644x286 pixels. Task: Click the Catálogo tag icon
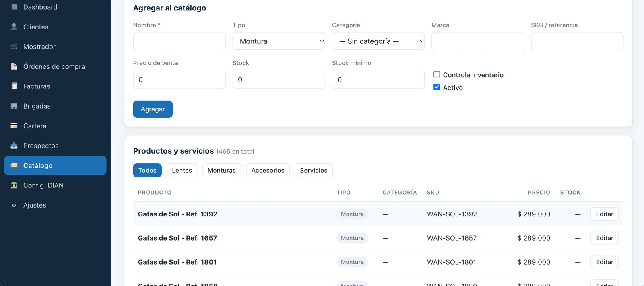pos(14,165)
